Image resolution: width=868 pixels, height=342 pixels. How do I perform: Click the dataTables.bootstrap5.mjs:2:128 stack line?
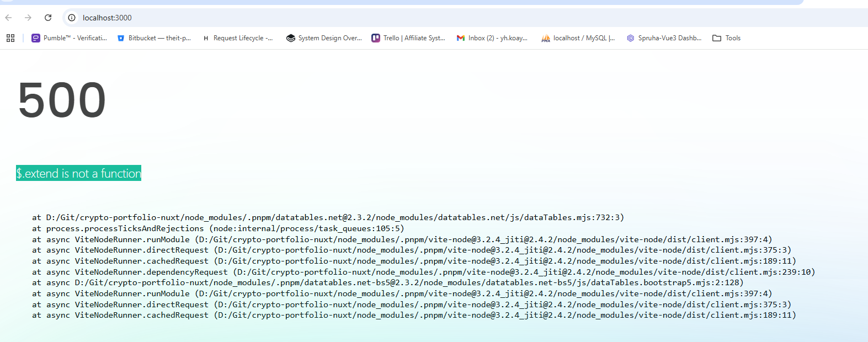coord(388,282)
